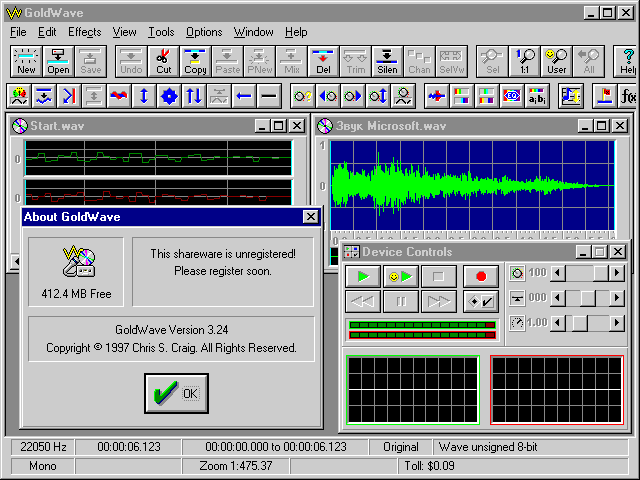The image size is (640, 480).
Task: Click the Open file toolbar button
Action: click(x=58, y=61)
